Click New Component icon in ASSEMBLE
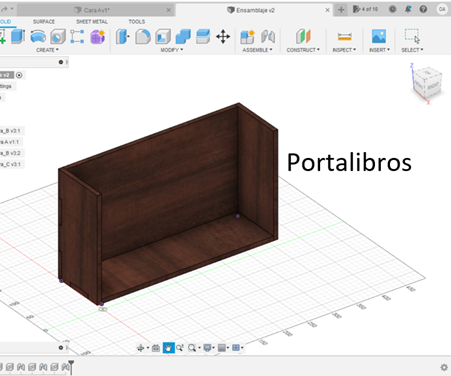451x376 pixels. pos(247,36)
